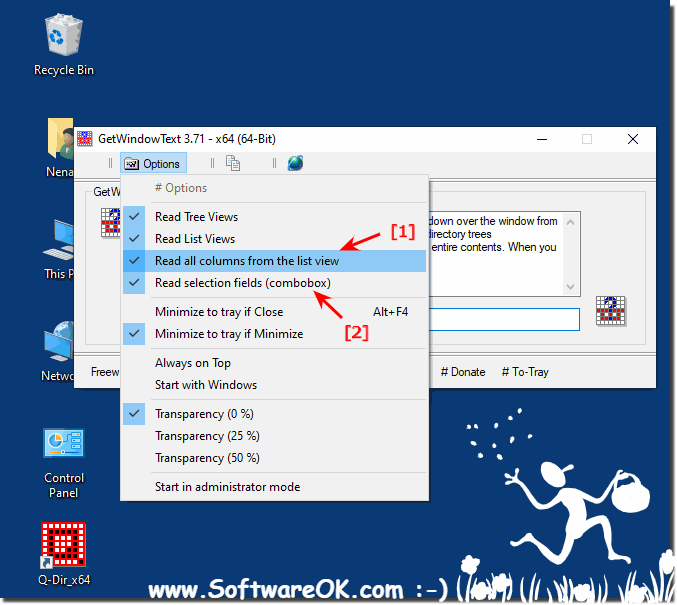677x605 pixels.
Task: Click the question-mark grid picker icon at right
Action: point(611,310)
